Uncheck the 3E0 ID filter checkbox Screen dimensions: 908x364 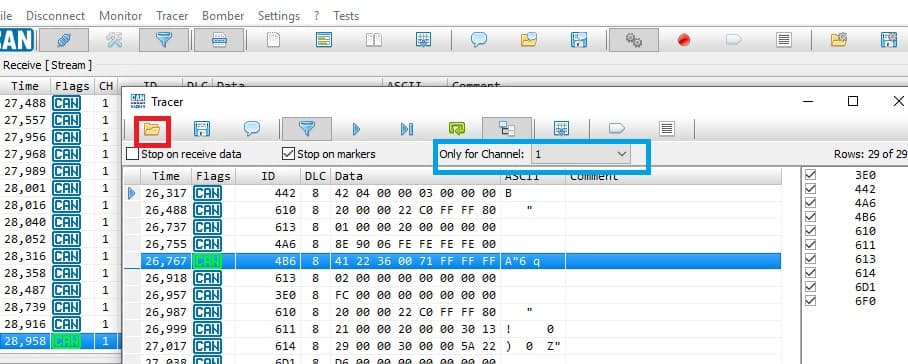(811, 175)
